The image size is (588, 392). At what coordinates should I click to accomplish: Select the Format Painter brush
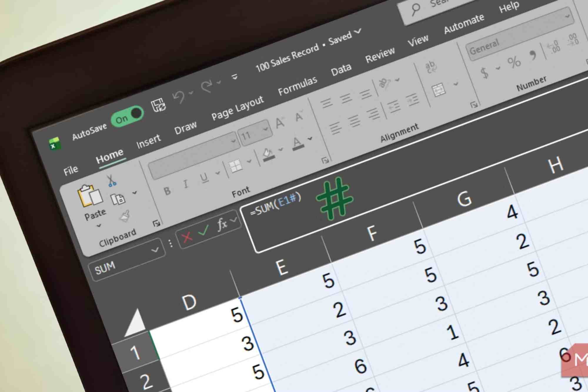(125, 216)
